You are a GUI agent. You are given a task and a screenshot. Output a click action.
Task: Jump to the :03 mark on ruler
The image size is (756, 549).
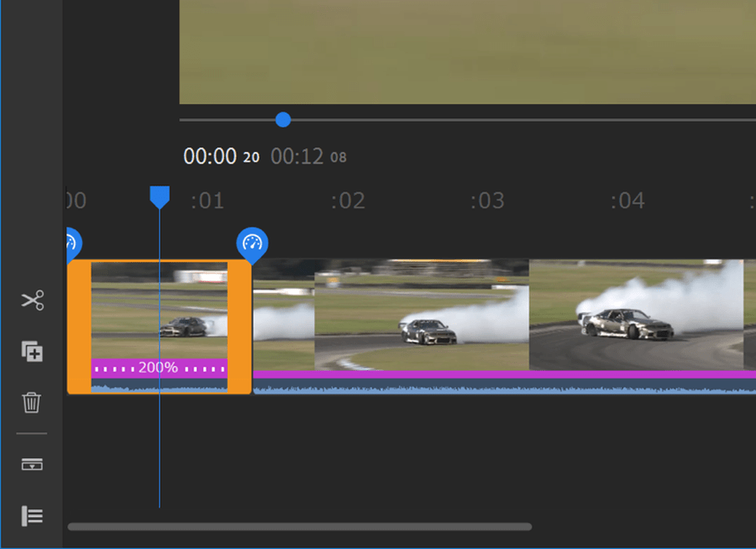point(487,201)
